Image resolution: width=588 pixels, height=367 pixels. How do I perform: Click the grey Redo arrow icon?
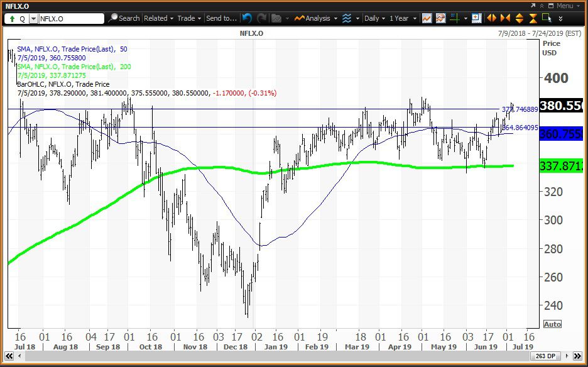tap(261, 18)
